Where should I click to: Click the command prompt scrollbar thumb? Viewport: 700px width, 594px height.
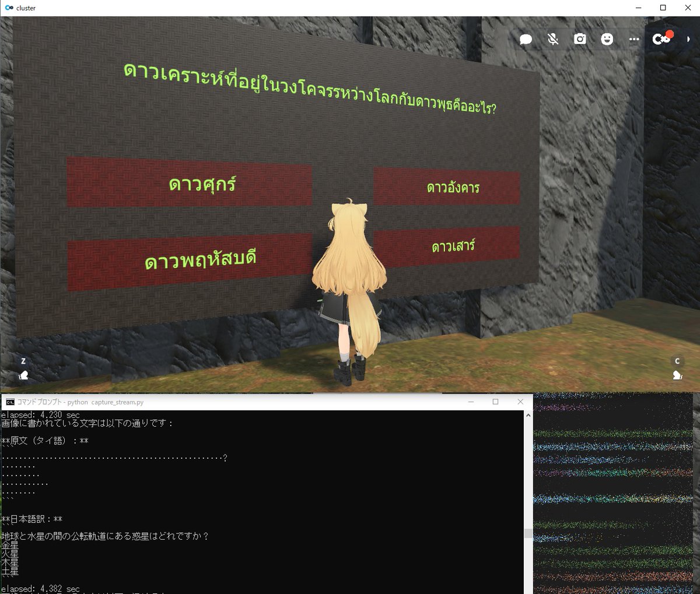pyautogui.click(x=528, y=533)
